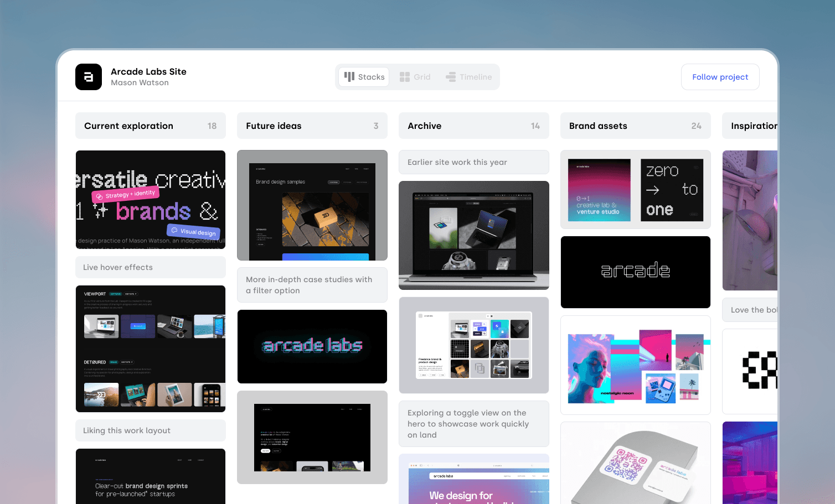The width and height of the screenshot is (835, 504).
Task: Open the Brand design samples thumbnail
Action: [x=312, y=205]
